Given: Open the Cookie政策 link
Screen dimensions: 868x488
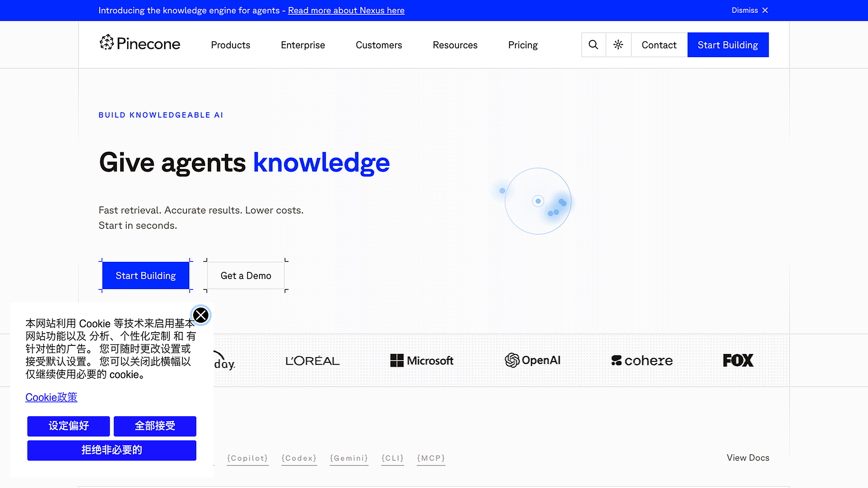Looking at the screenshot, I should point(51,397).
